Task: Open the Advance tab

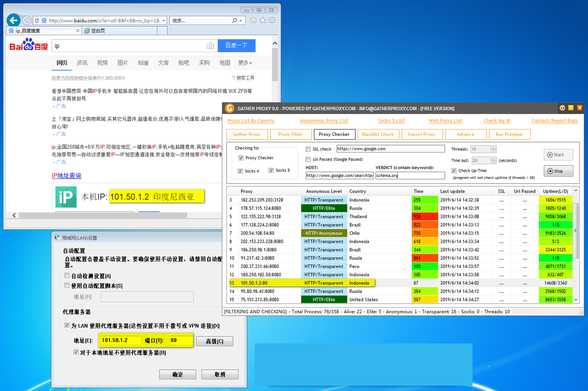Action: click(466, 134)
